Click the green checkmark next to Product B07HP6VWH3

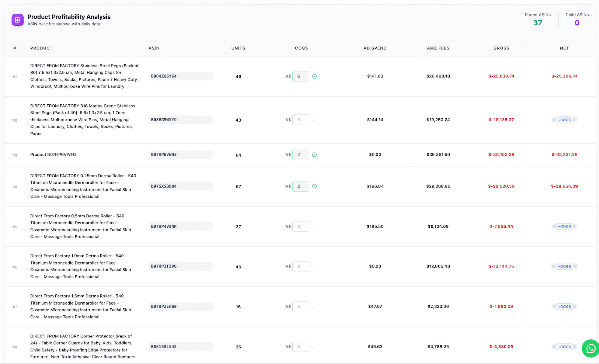(x=314, y=155)
